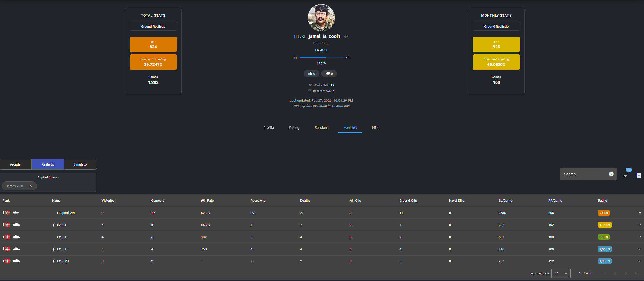Open the Sessions tab
Screen dimensions: 644x281
point(321,128)
